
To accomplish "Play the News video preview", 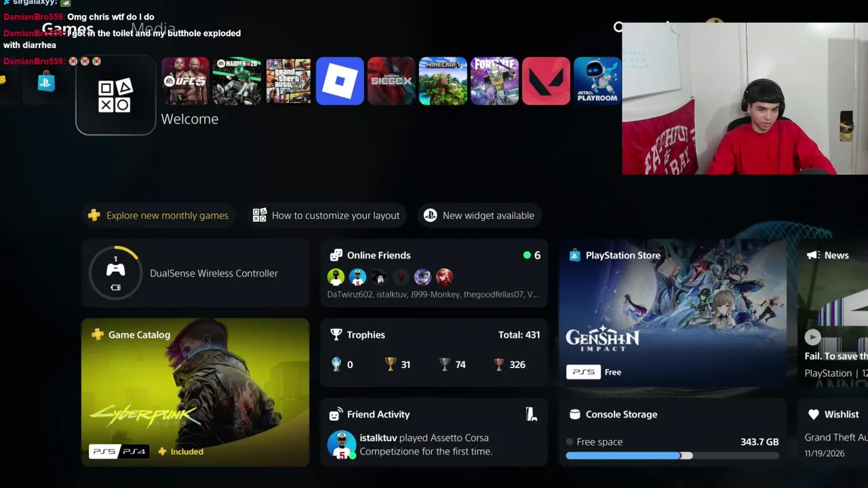I will point(812,337).
